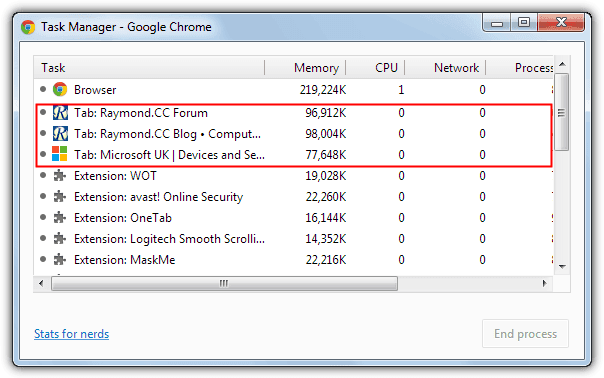Select the Tab: Raymond.CC Blog row

click(294, 134)
